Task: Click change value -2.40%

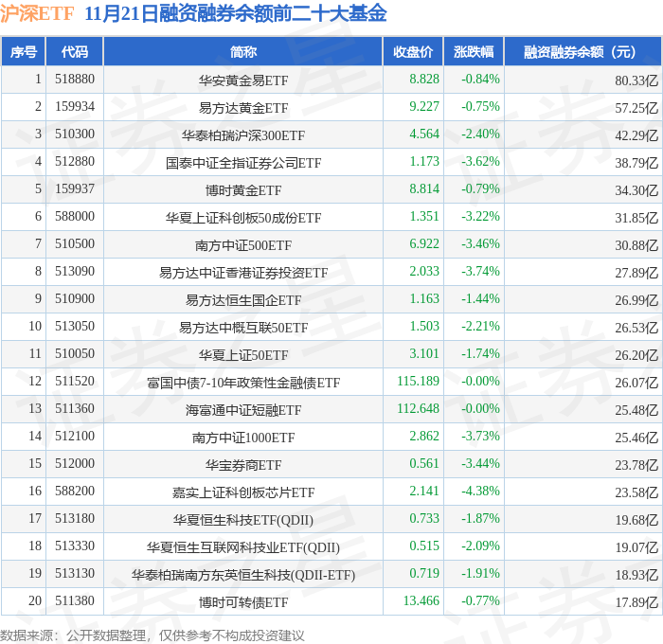Action: tap(480, 134)
